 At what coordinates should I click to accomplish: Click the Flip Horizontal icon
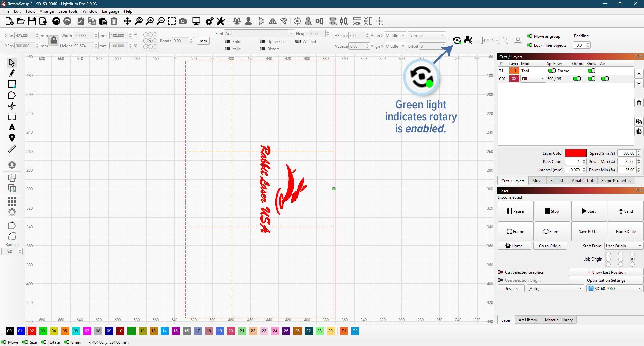[273, 21]
